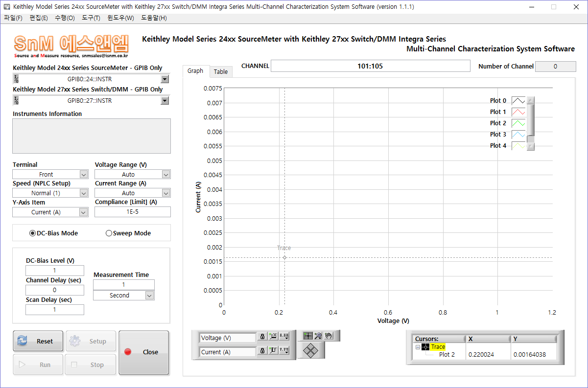Click the Reset button
The width and height of the screenshot is (588, 388).
coord(38,341)
